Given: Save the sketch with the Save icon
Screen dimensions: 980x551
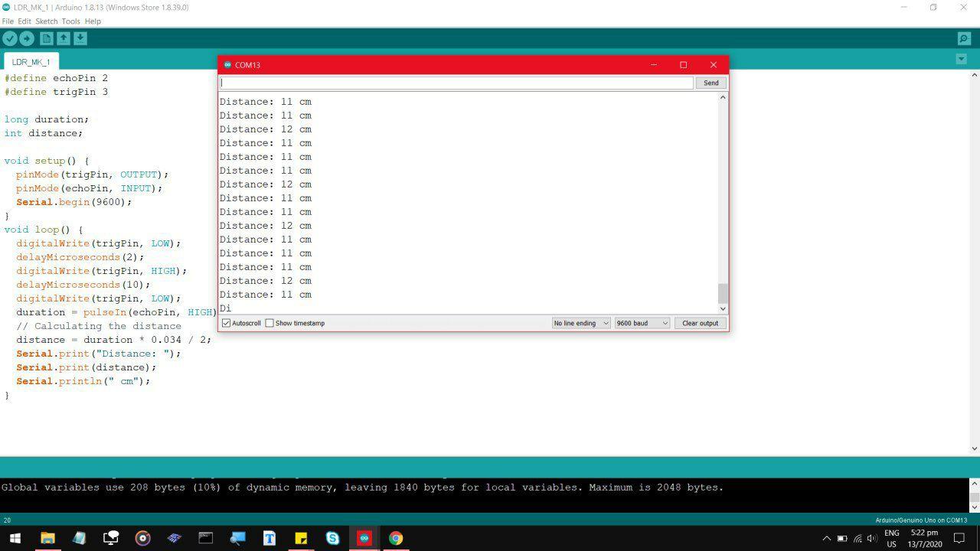Looking at the screenshot, I should pos(80,38).
